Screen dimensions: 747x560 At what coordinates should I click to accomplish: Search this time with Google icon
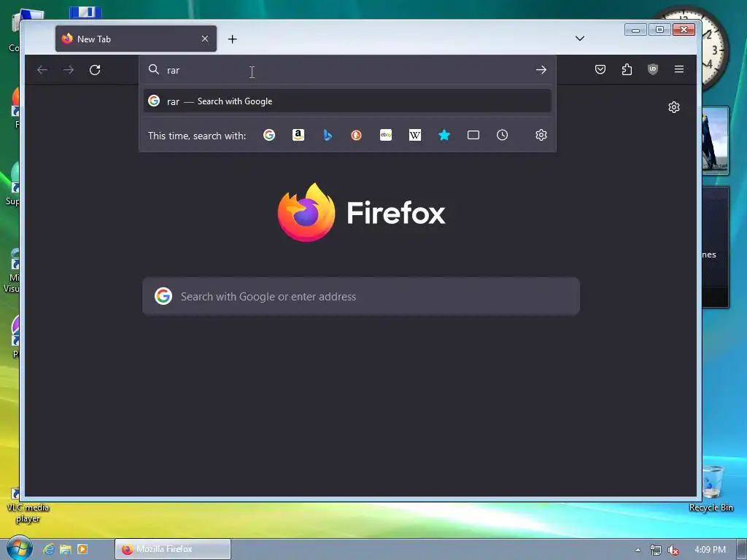click(x=269, y=135)
